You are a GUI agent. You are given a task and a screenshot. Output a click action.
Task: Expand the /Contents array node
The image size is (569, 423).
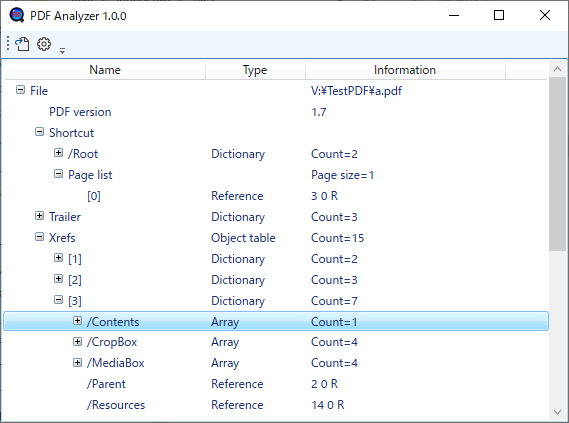pos(77,320)
